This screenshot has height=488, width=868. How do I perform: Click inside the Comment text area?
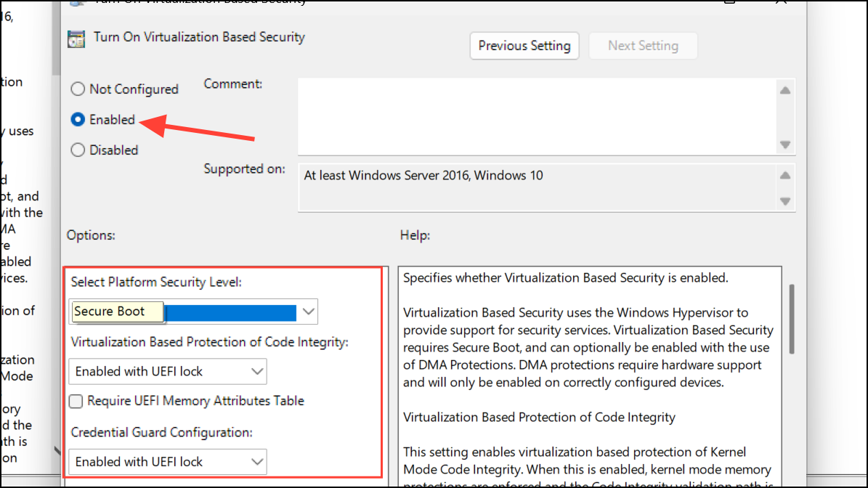pyautogui.click(x=538, y=117)
